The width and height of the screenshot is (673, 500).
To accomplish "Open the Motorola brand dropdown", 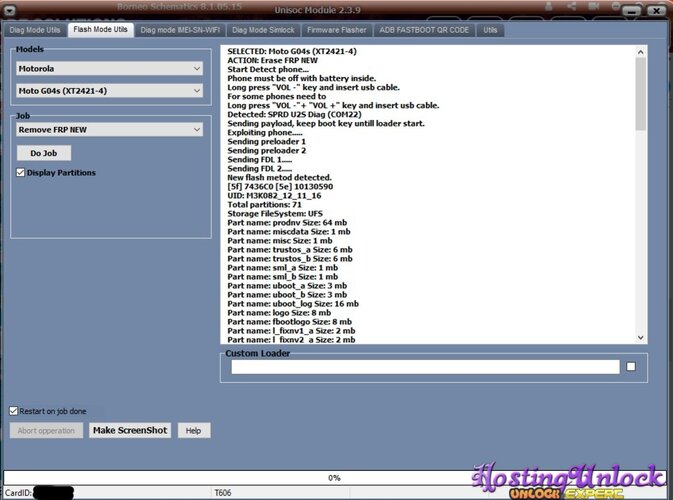I will tap(109, 69).
